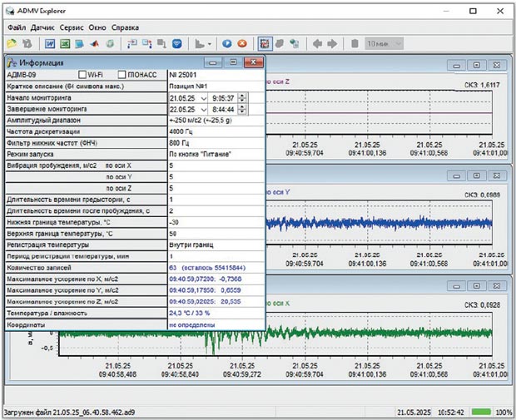
Task: Click the blue sheet export icon after Excel
Action: point(79,43)
